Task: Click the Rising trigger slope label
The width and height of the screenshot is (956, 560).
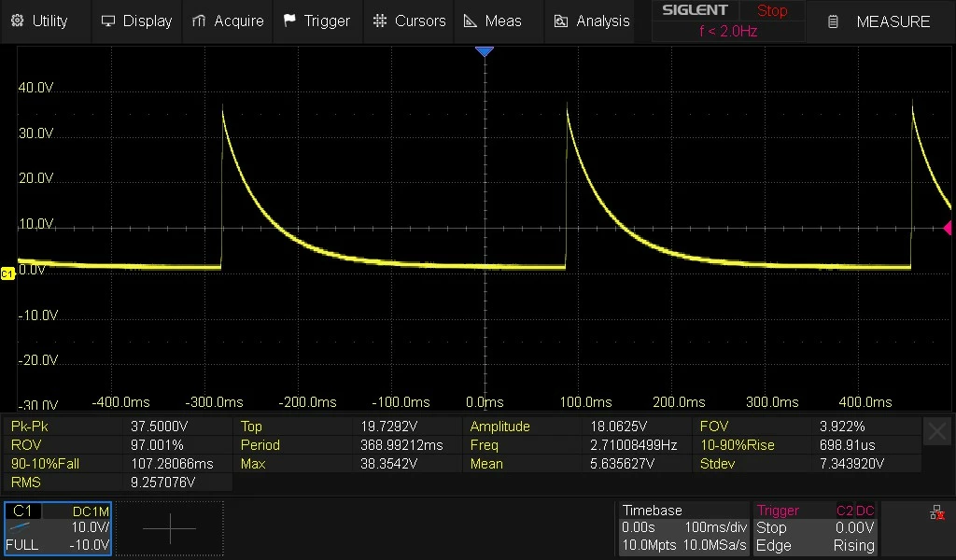Action: coord(853,546)
